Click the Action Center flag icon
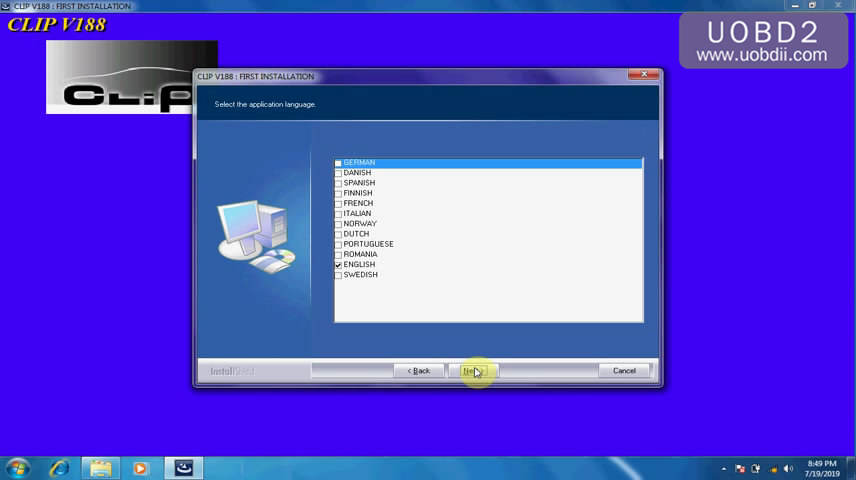Screen dimensions: 856x480 (740, 468)
